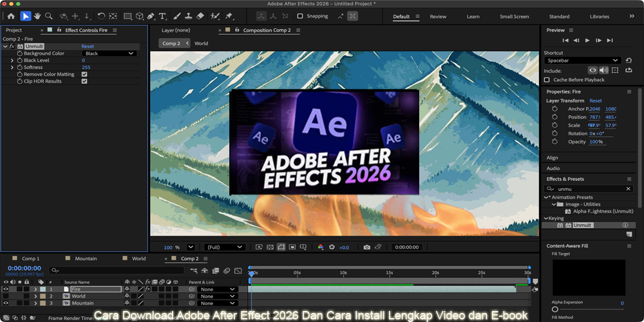Play the preview with the play button
This screenshot has width=644, height=322.
tap(587, 40)
